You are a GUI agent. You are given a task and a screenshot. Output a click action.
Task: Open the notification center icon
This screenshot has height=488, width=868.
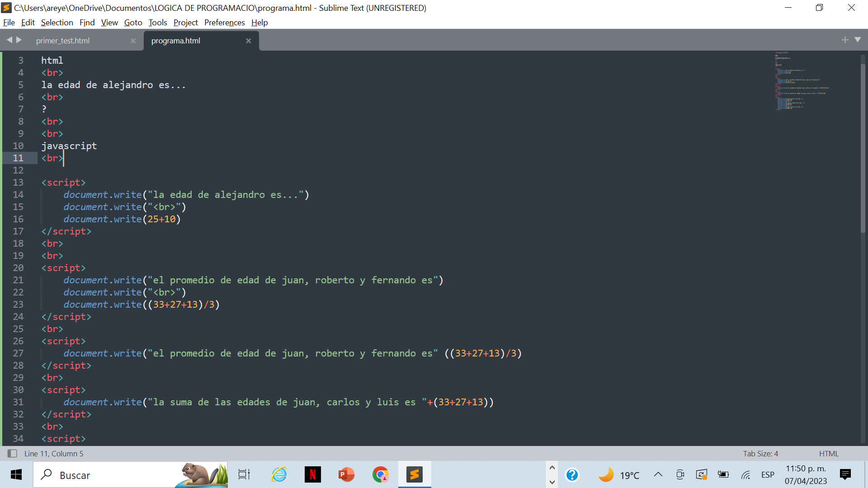(x=845, y=474)
